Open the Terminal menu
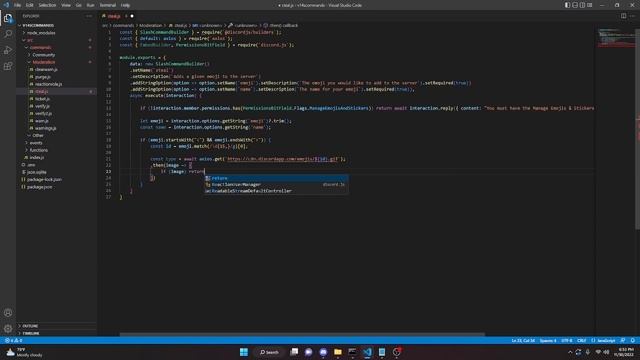The image size is (640, 360). tap(108, 5)
